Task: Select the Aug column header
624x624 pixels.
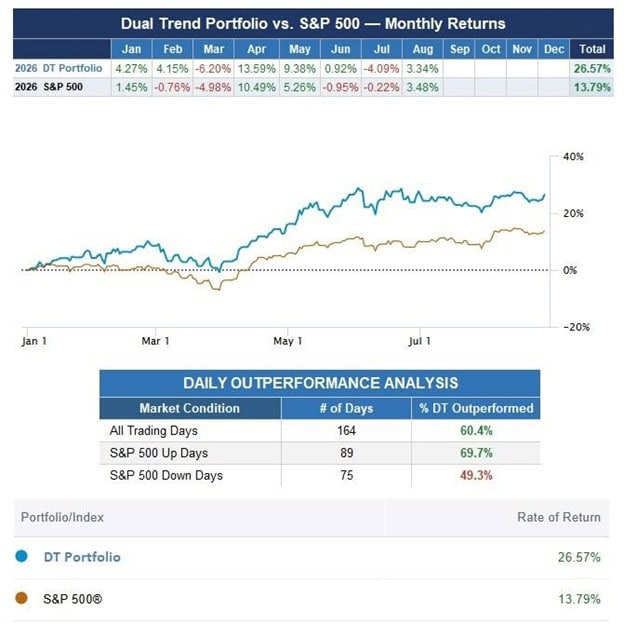Action: (x=423, y=49)
